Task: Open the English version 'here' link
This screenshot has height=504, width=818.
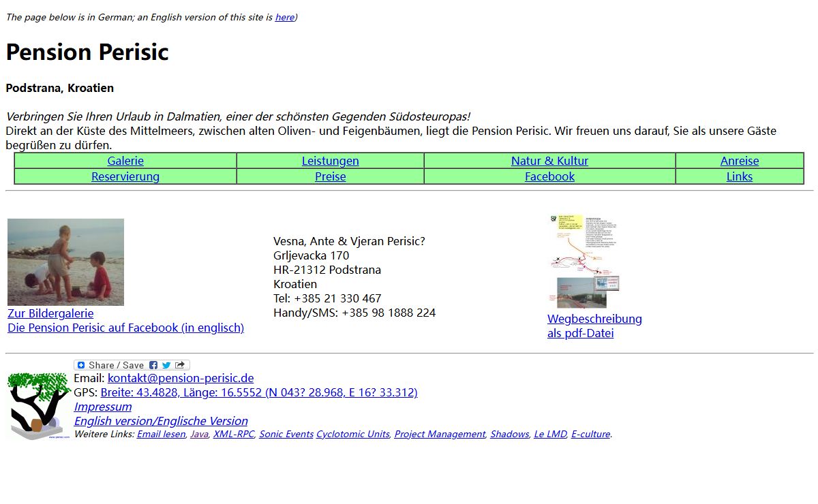Action: coord(284,17)
